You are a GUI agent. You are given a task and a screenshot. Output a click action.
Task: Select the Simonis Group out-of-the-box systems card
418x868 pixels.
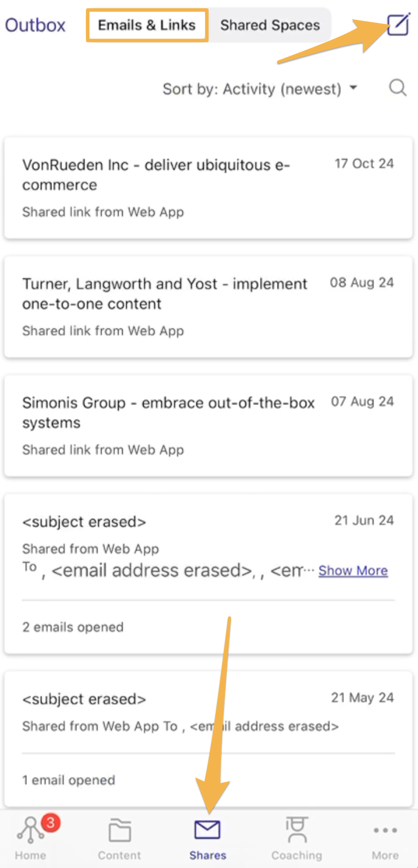pos(208,422)
